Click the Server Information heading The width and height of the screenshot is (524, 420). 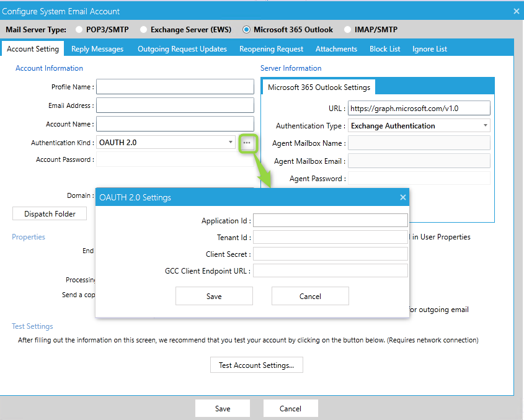click(291, 68)
